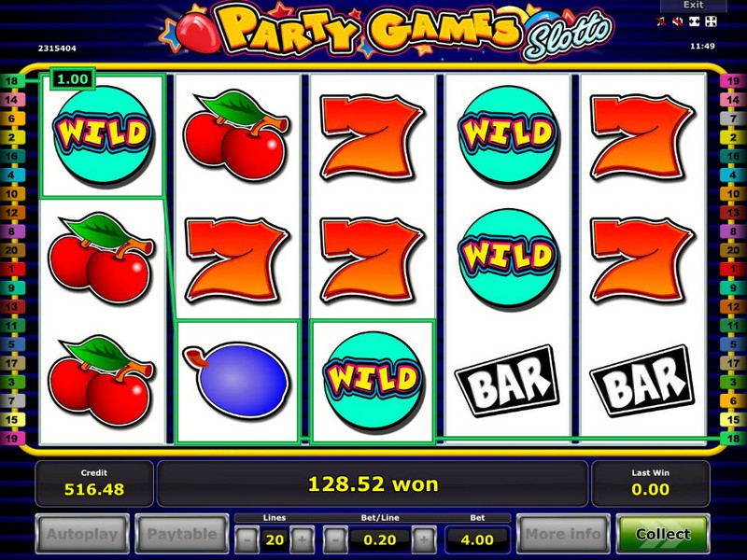Open the Paytable
Screen dimensions: 747x560
coord(182,534)
